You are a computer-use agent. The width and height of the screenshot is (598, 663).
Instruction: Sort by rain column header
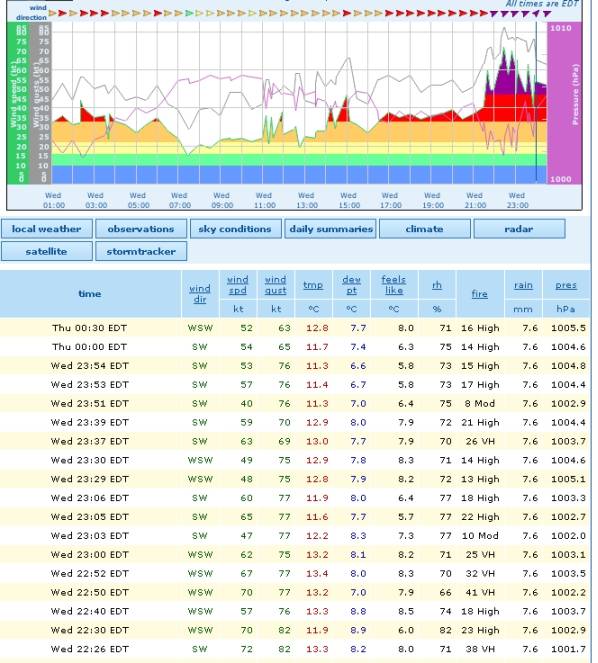point(523,285)
